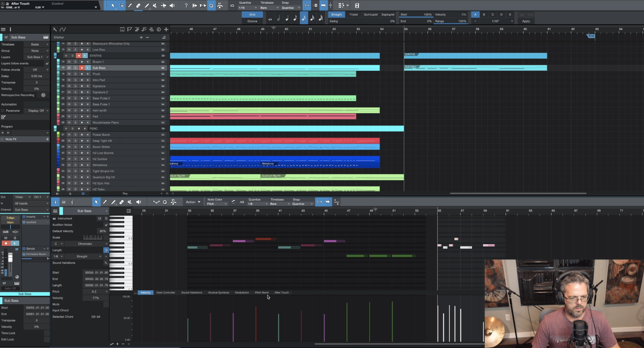Click the editor AQ auto-quantize button
Image resolution: width=644 pixels, height=348 pixels.
tap(242, 202)
